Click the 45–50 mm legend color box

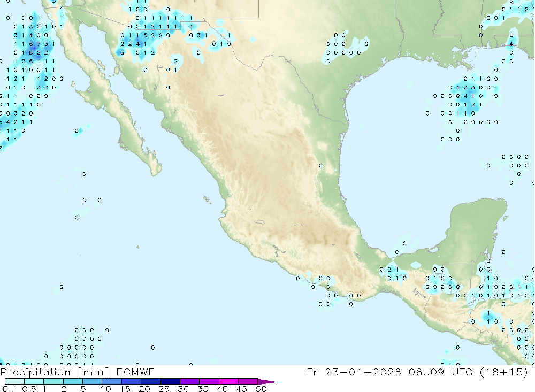click(248, 381)
